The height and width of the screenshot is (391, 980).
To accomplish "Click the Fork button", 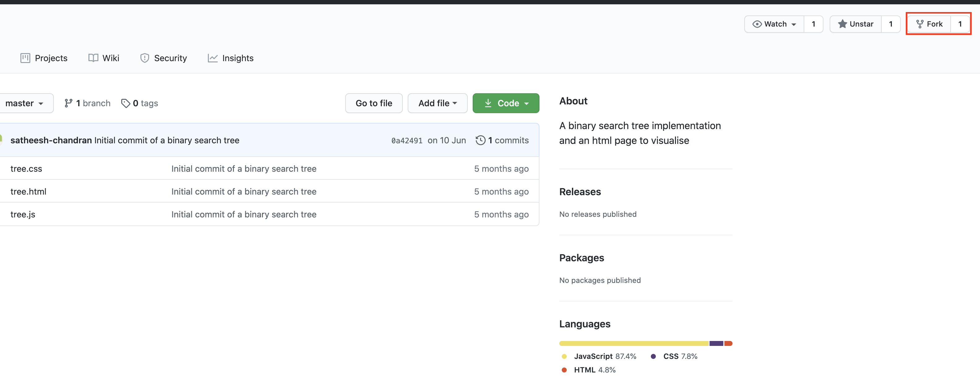I will tap(929, 24).
